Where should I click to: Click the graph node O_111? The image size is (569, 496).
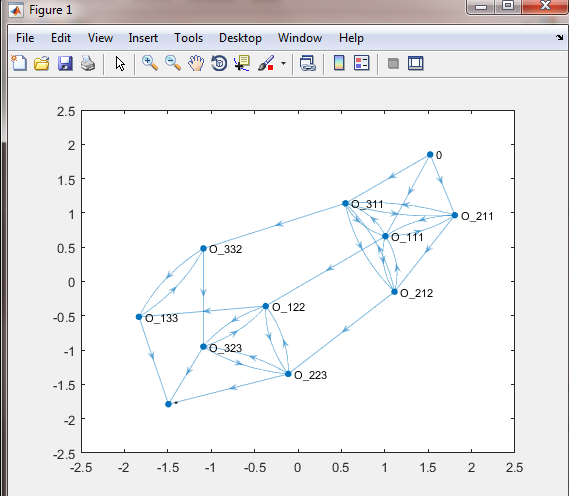(385, 237)
